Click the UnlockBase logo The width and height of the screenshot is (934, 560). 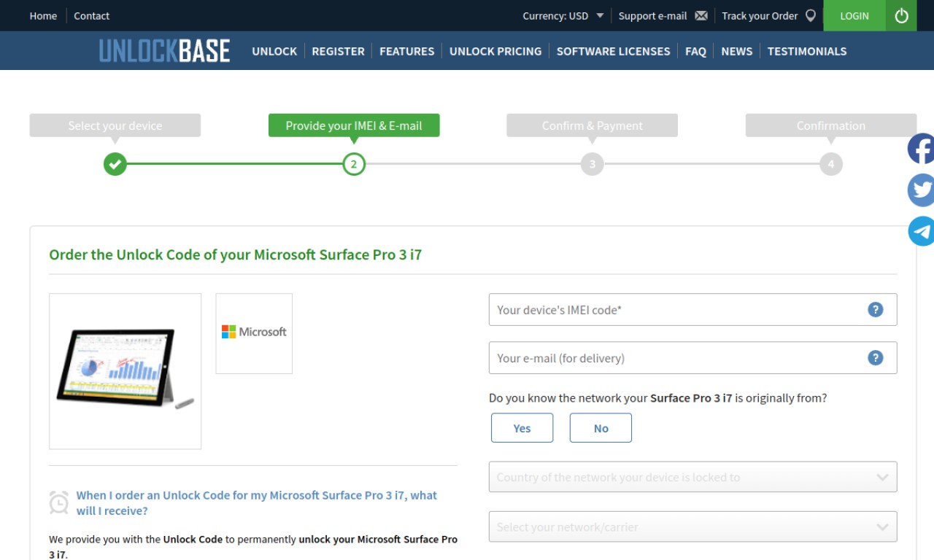pos(164,51)
